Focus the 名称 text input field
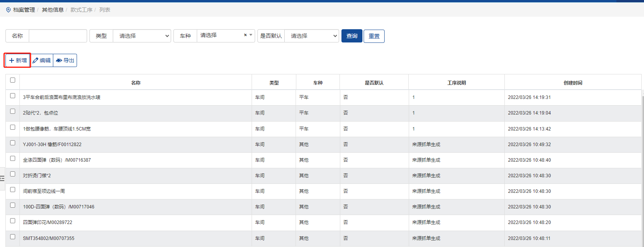 pos(58,36)
